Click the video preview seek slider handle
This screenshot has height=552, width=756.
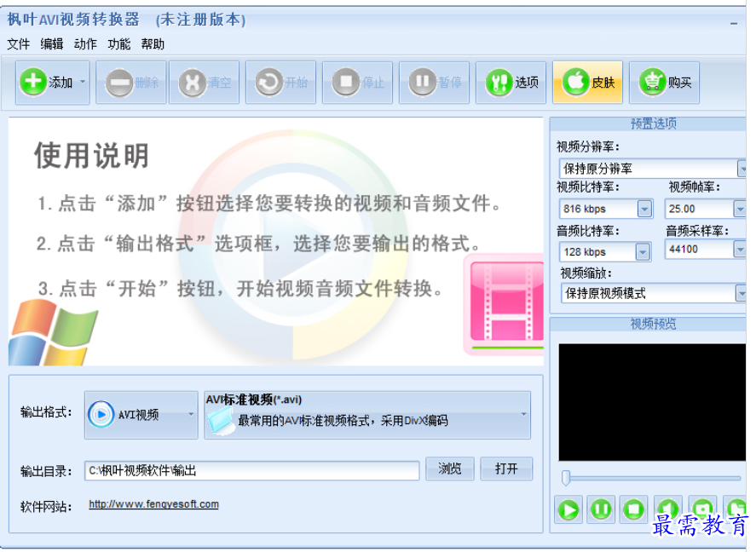pos(566,477)
